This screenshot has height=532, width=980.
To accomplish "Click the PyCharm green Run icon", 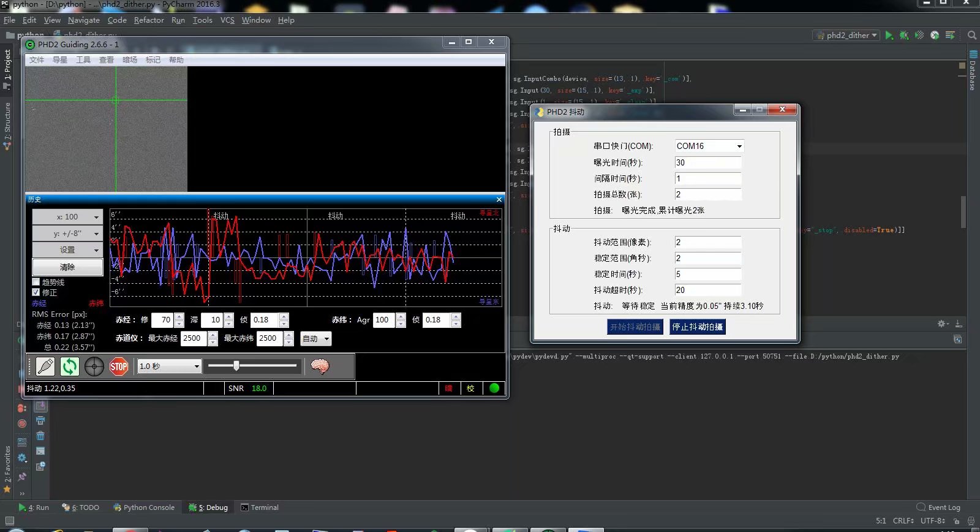I will click(x=889, y=36).
